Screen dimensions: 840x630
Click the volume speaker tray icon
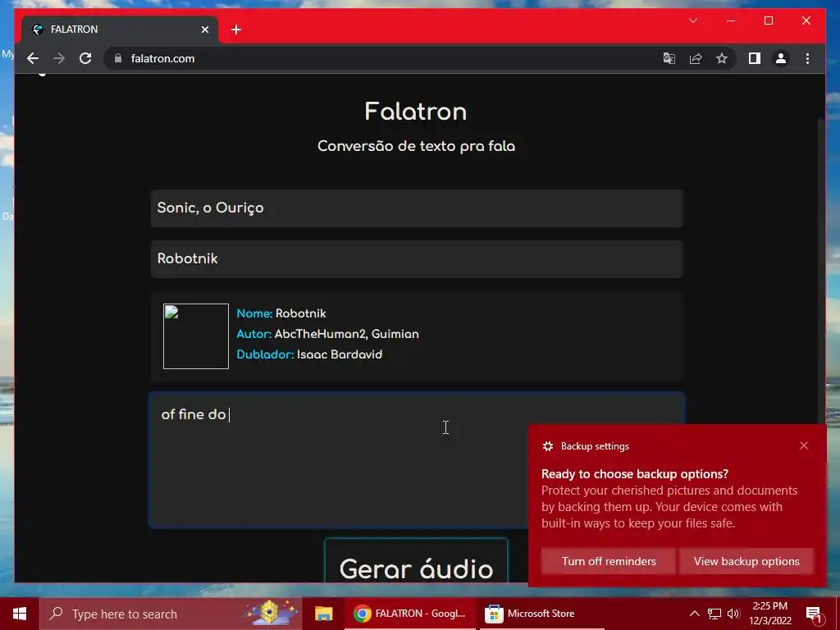pos(733,614)
